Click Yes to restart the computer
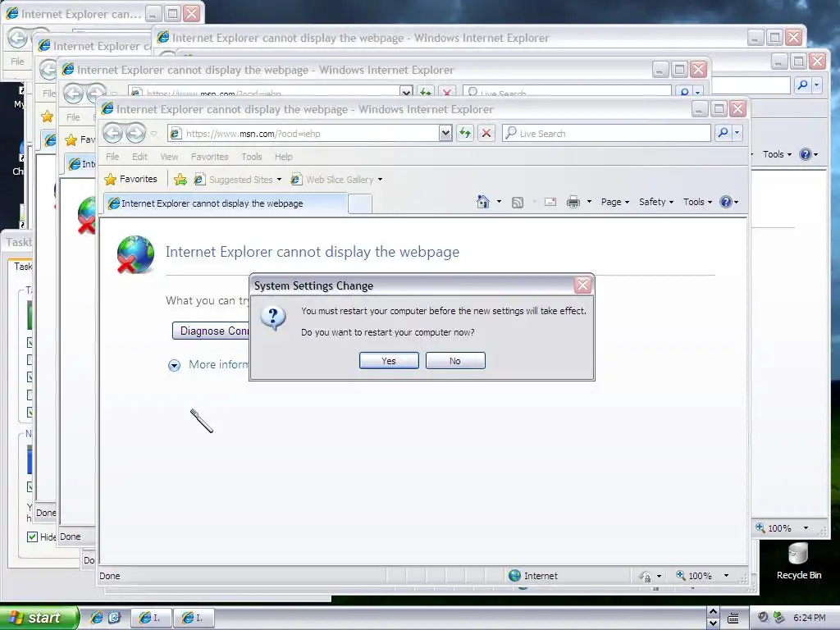Image resolution: width=840 pixels, height=630 pixels. click(389, 361)
